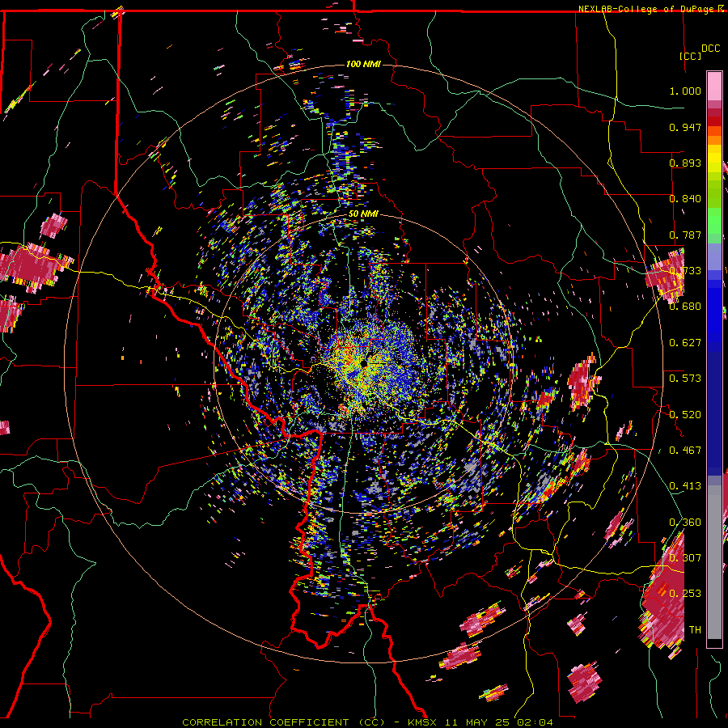Viewport: 728px width, 728px height.
Task: Click the 0.307 legend value
Action: tap(685, 557)
